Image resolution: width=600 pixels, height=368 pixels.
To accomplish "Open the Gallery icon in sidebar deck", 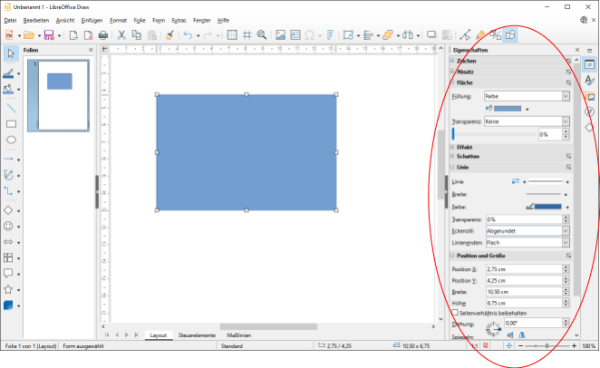I will (x=590, y=96).
